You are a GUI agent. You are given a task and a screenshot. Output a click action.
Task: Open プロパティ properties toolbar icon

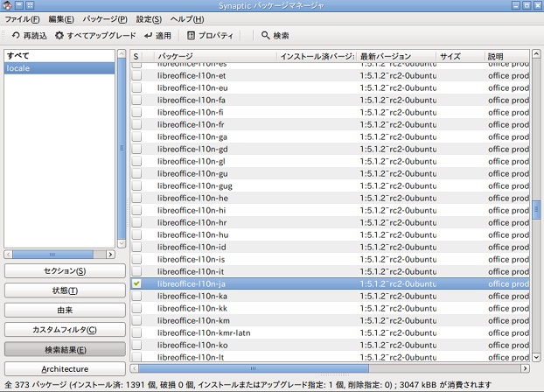pyautogui.click(x=192, y=36)
